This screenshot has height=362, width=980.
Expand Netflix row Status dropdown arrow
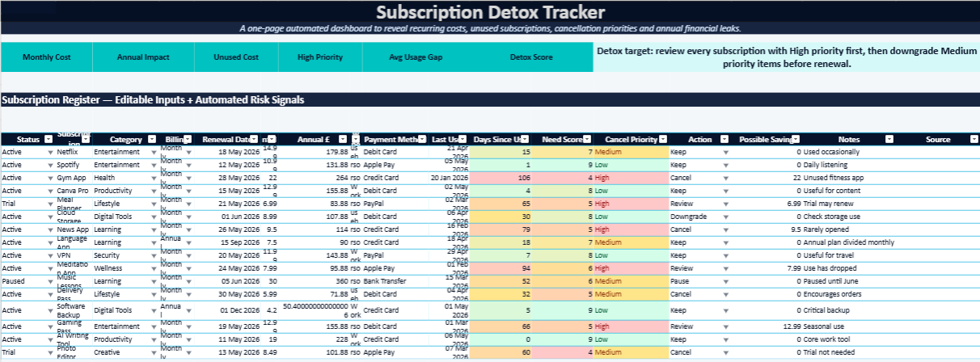pos(49,152)
